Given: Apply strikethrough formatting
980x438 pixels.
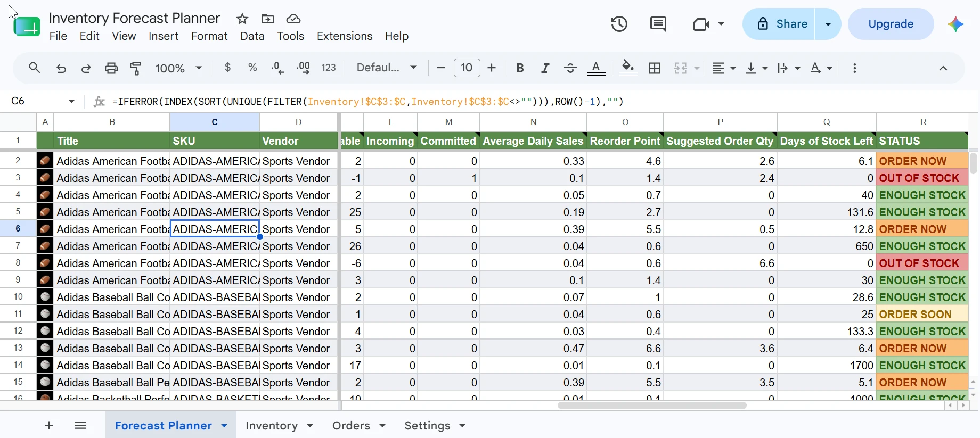Looking at the screenshot, I should [x=570, y=68].
